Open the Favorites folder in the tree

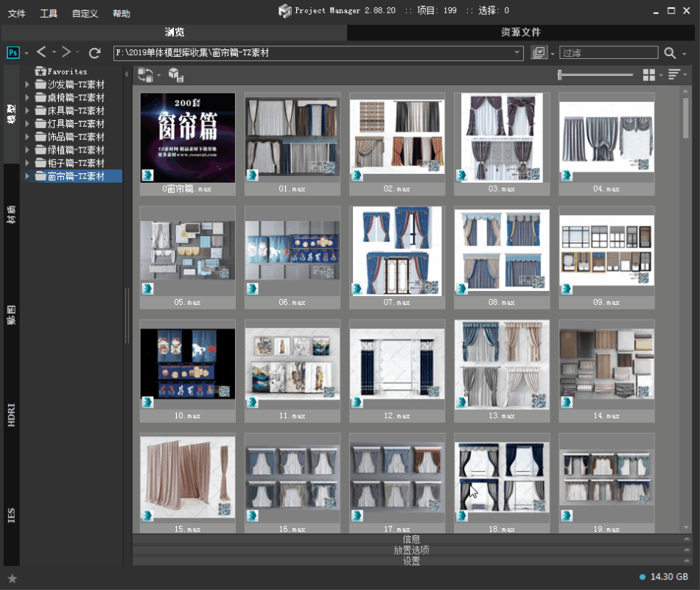pyautogui.click(x=66, y=71)
